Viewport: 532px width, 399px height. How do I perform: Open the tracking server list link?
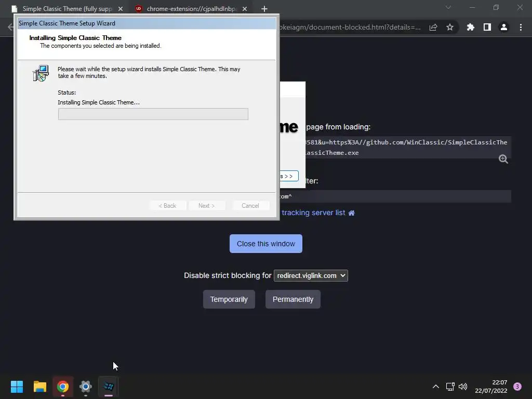(x=313, y=212)
